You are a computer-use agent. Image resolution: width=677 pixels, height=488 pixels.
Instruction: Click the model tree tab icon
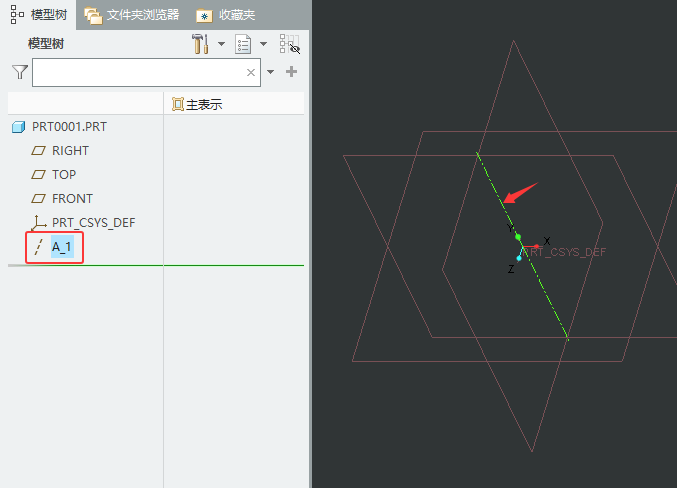click(x=17, y=15)
